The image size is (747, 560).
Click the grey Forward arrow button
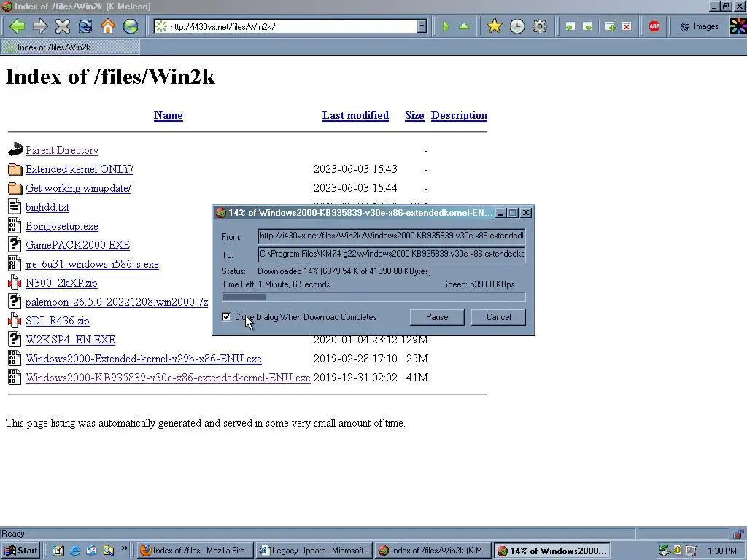(x=40, y=26)
